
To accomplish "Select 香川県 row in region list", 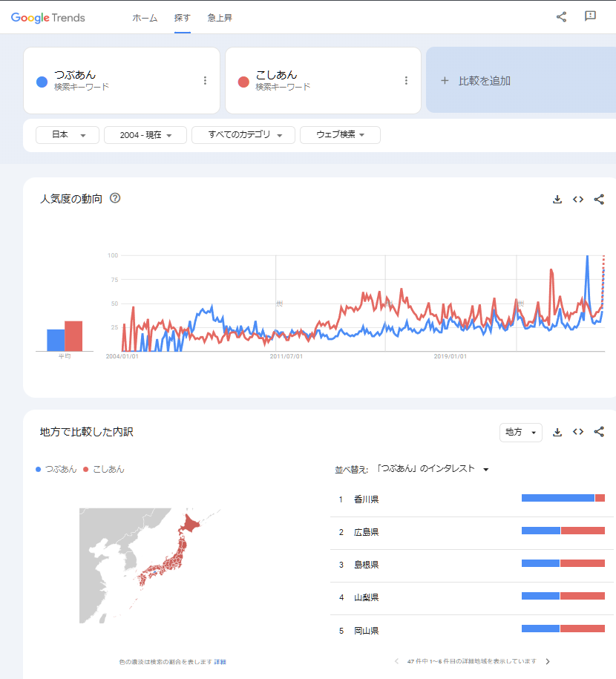I will [x=367, y=499].
